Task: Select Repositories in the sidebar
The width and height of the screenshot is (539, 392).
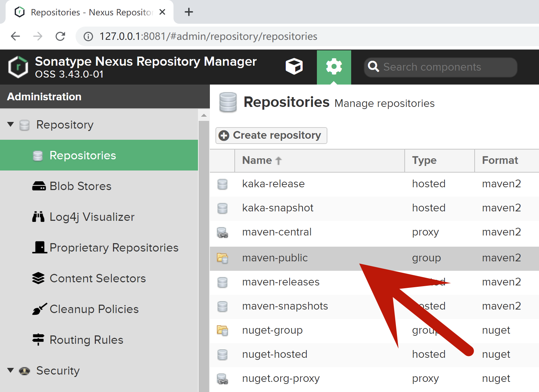Action: (83, 155)
